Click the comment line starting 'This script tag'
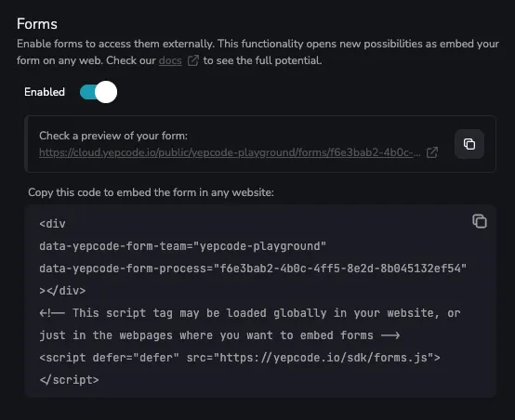The width and height of the screenshot is (515, 420). click(250, 313)
